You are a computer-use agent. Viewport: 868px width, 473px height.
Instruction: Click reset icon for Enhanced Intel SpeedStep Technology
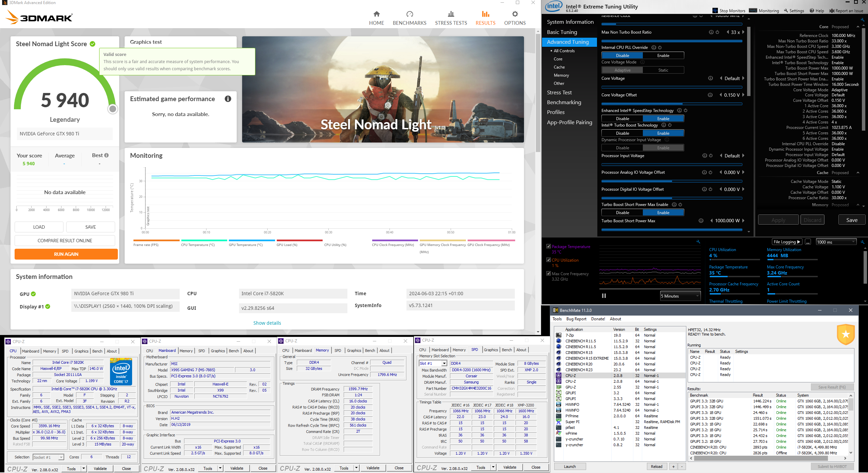coord(686,111)
